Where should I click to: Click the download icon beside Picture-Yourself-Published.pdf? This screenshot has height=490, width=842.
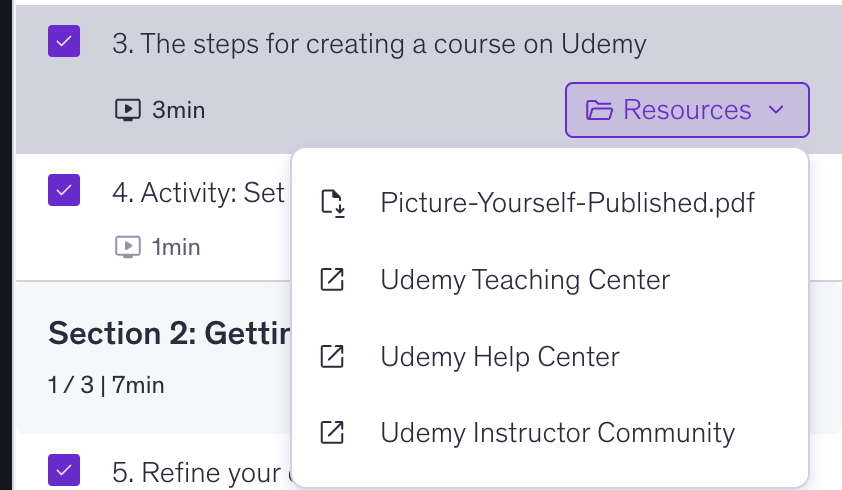pos(332,203)
